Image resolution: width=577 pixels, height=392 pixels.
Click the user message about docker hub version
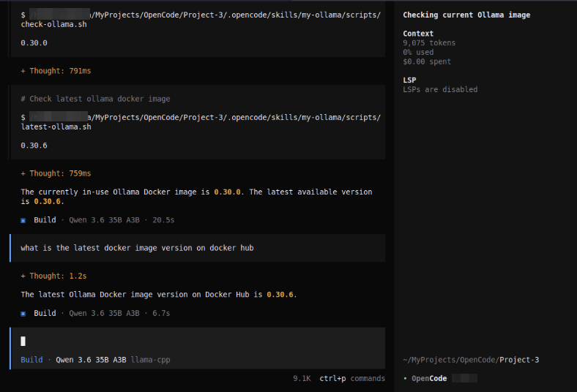point(198,248)
